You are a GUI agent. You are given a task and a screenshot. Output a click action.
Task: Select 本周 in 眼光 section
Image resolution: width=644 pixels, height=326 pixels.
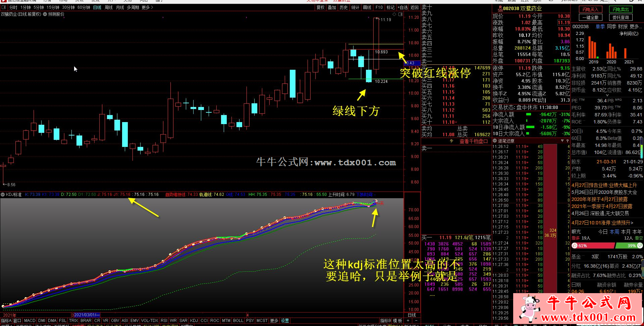614,232
